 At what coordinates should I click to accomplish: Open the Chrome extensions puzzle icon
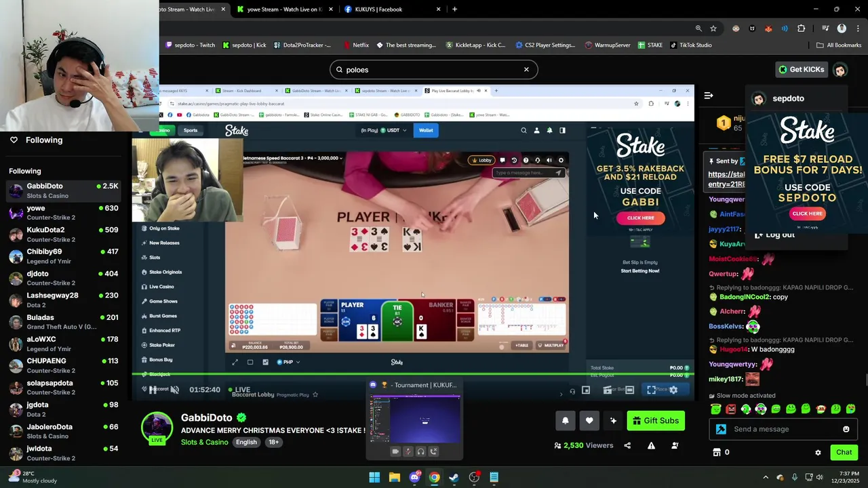[801, 28]
